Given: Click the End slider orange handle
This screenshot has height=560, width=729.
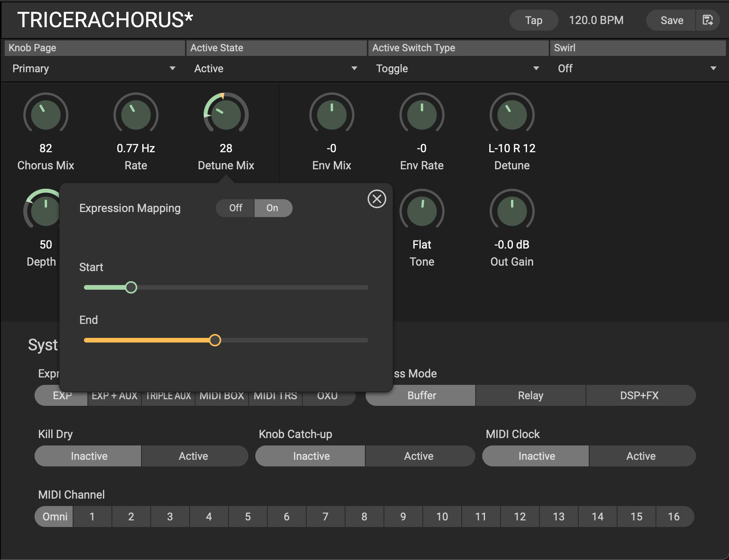Looking at the screenshot, I should 215,340.
